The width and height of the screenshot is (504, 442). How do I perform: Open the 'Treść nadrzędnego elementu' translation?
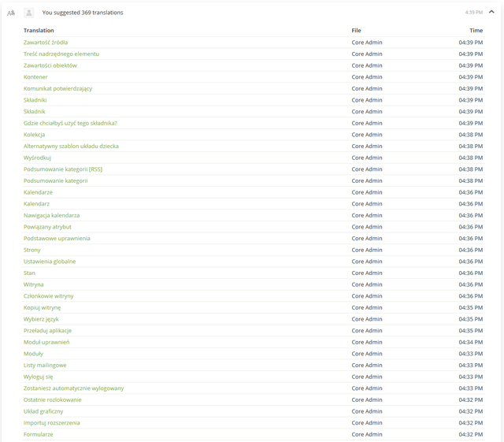coord(61,54)
